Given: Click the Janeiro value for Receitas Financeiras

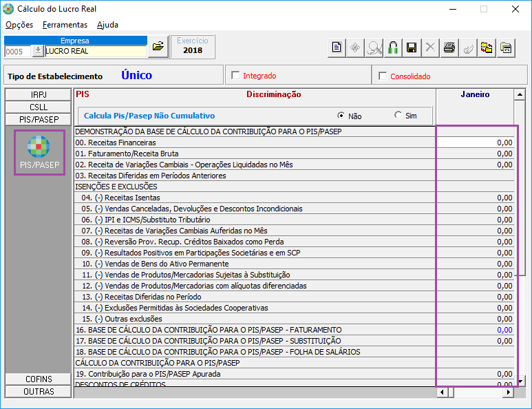Looking at the screenshot, I should click(x=476, y=142).
